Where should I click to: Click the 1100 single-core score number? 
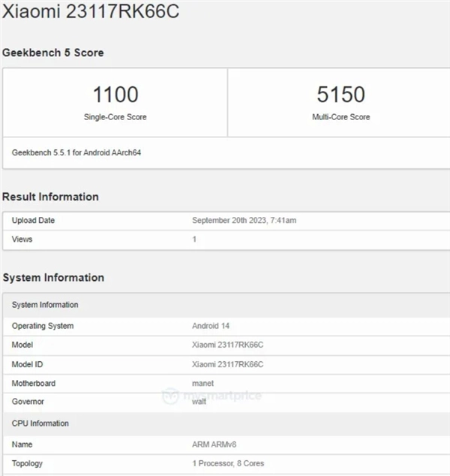[x=115, y=95]
